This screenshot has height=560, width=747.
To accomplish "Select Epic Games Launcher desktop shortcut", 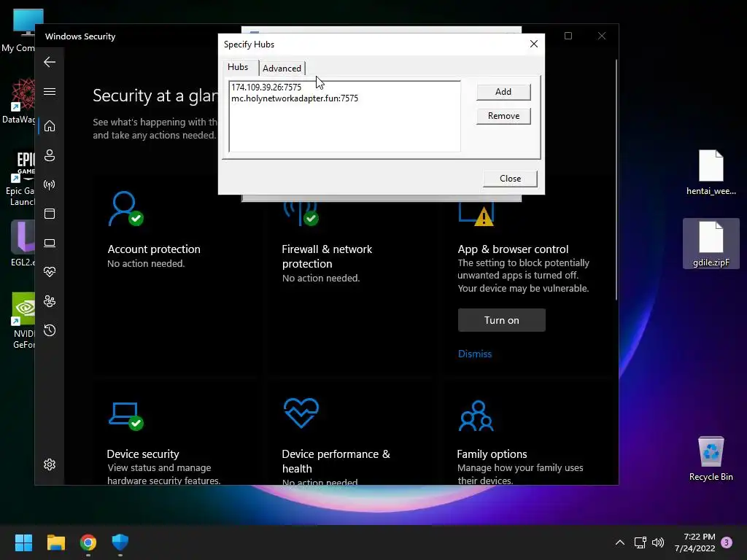I will click(20, 179).
